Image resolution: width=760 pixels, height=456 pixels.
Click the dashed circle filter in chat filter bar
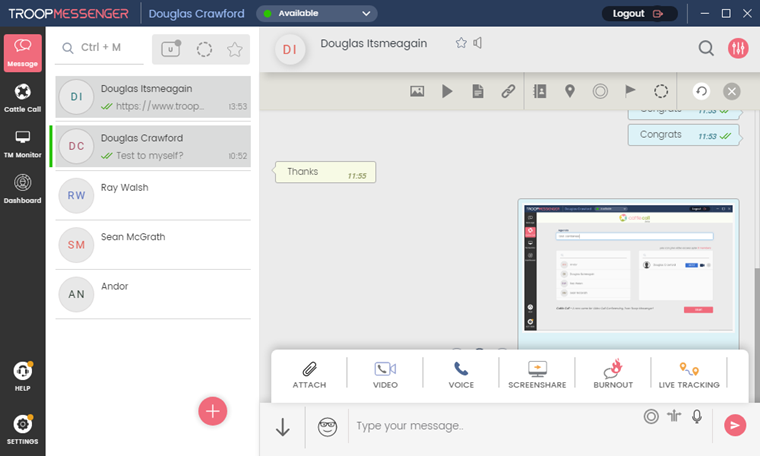coord(661,91)
